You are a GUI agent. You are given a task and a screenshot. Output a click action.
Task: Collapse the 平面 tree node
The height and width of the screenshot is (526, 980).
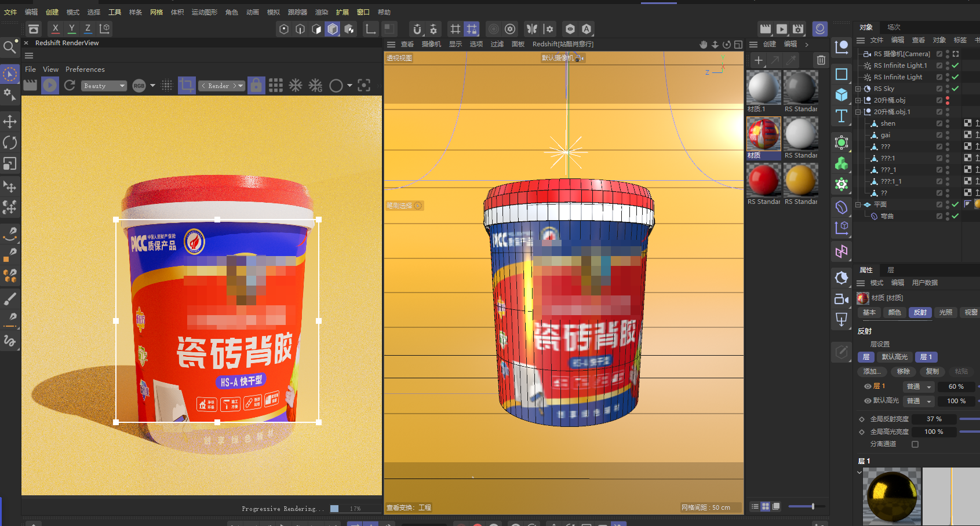point(858,204)
